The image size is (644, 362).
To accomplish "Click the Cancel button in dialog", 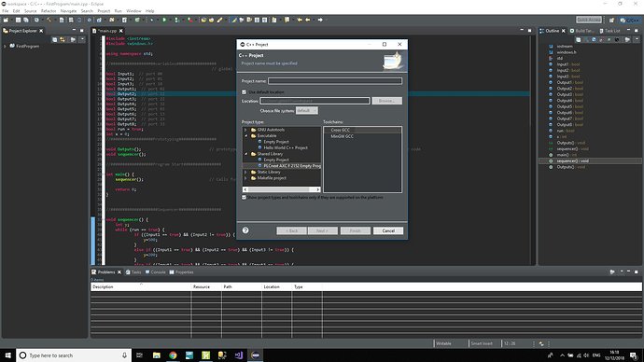I will click(x=388, y=230).
